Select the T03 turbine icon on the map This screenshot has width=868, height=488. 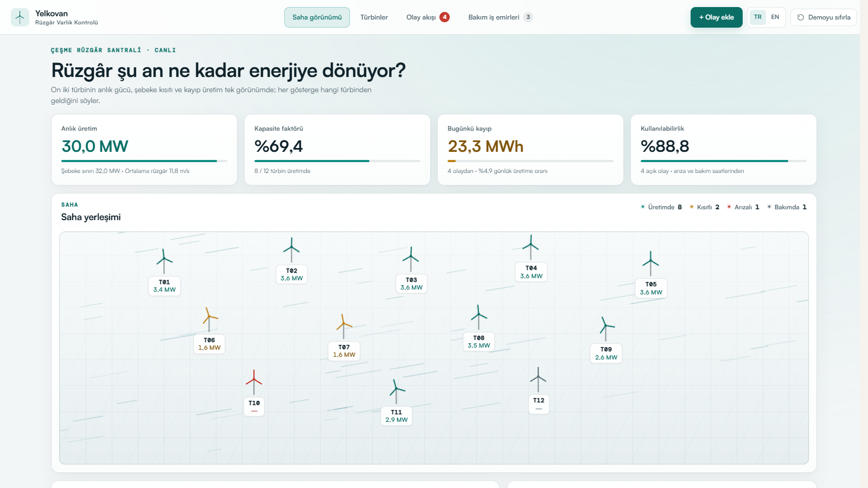(x=411, y=260)
